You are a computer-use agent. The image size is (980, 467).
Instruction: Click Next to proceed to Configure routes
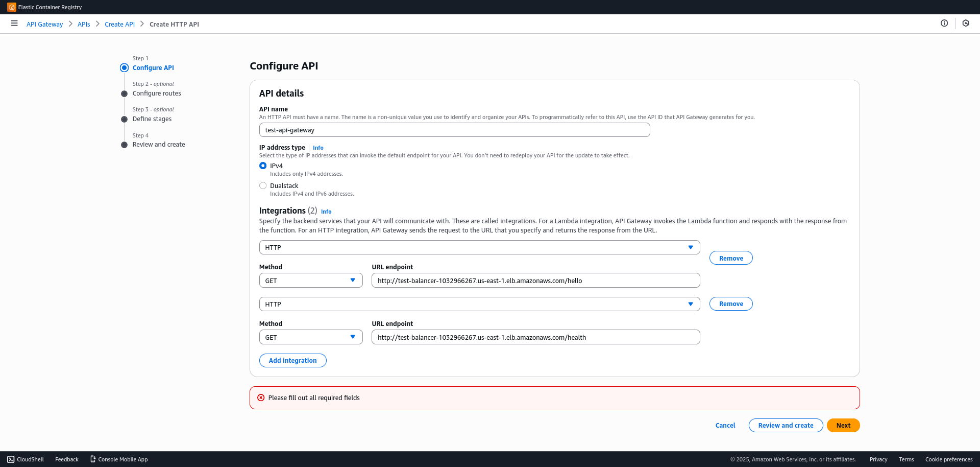click(843, 425)
